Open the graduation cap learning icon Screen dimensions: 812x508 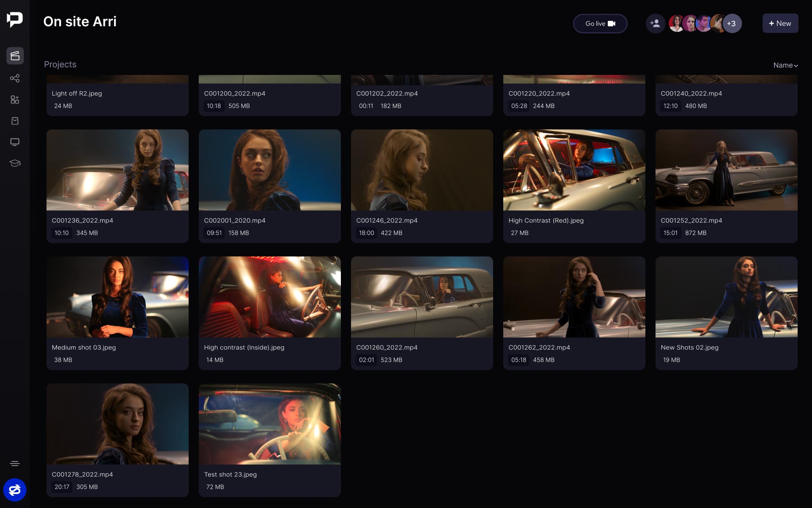click(x=15, y=163)
